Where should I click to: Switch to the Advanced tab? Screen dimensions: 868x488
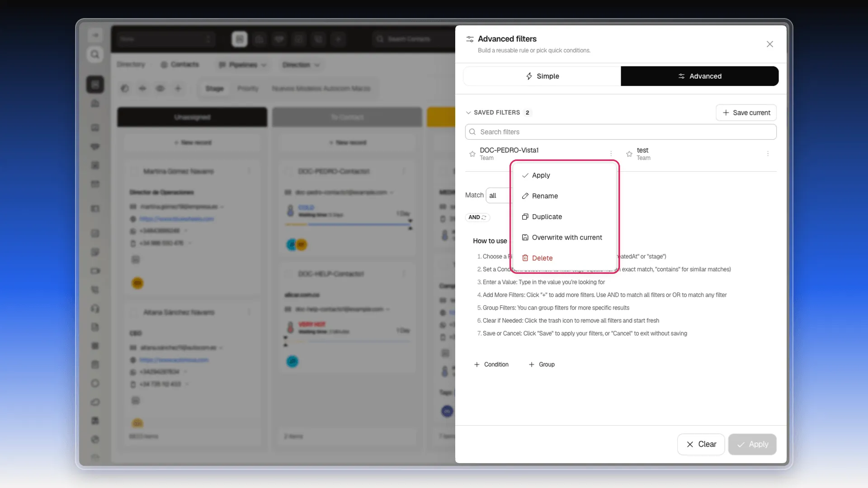tap(699, 76)
